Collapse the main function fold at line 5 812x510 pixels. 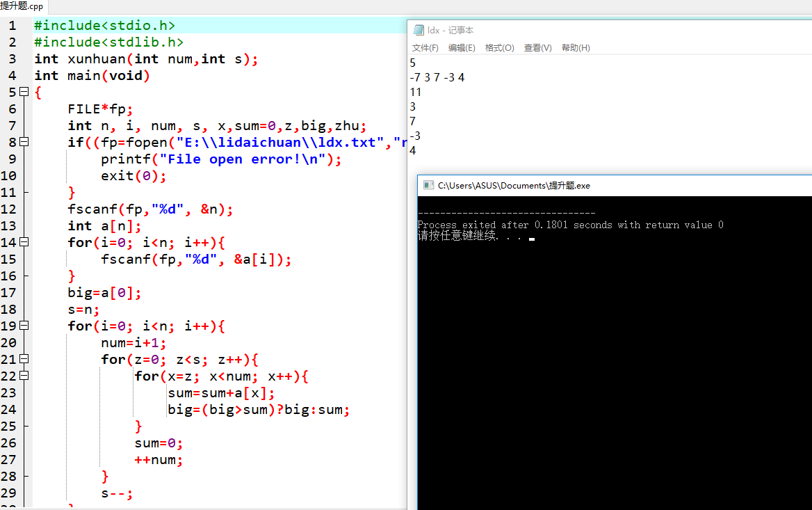tap(24, 92)
